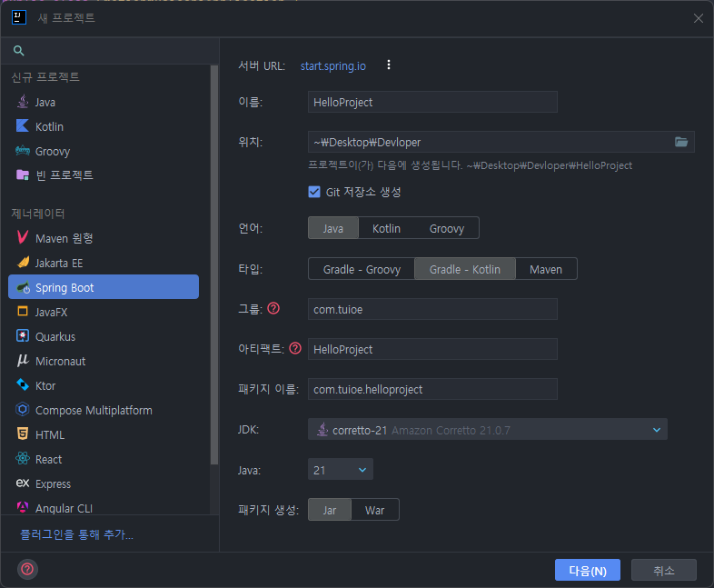The height and width of the screenshot is (588, 714).
Task: Open the Java version 21 dropdown
Action: point(341,470)
